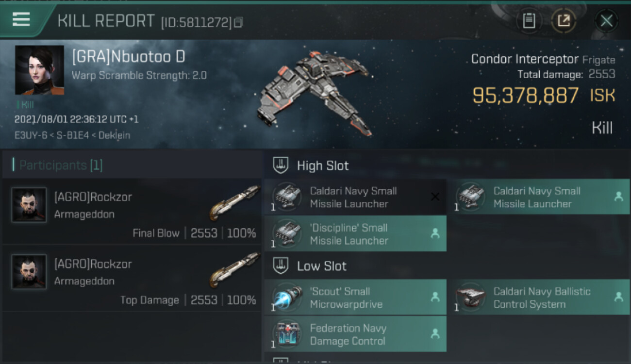The height and width of the screenshot is (364, 631).
Task: Close the kill report window
Action: click(606, 21)
